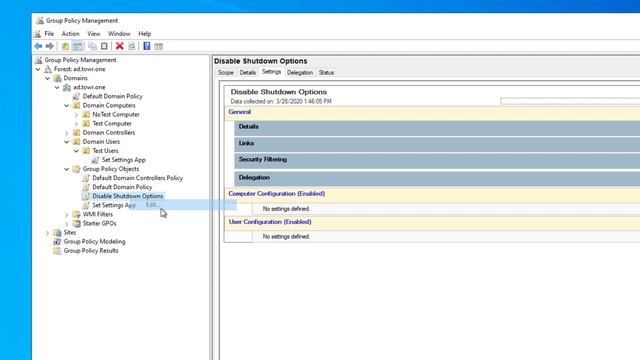Click the NoTest Computer OU icon
The image size is (640, 360).
(86, 114)
